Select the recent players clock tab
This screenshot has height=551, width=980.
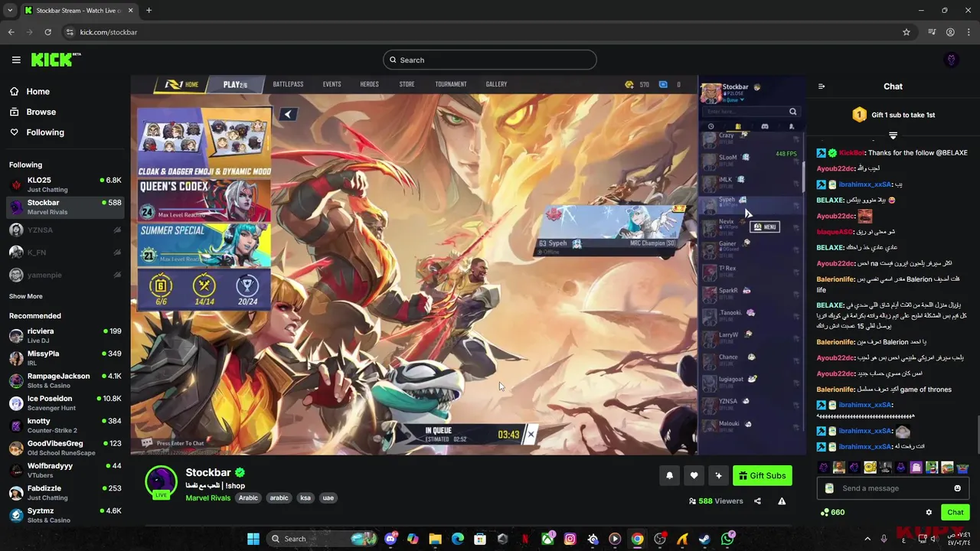[x=711, y=126]
